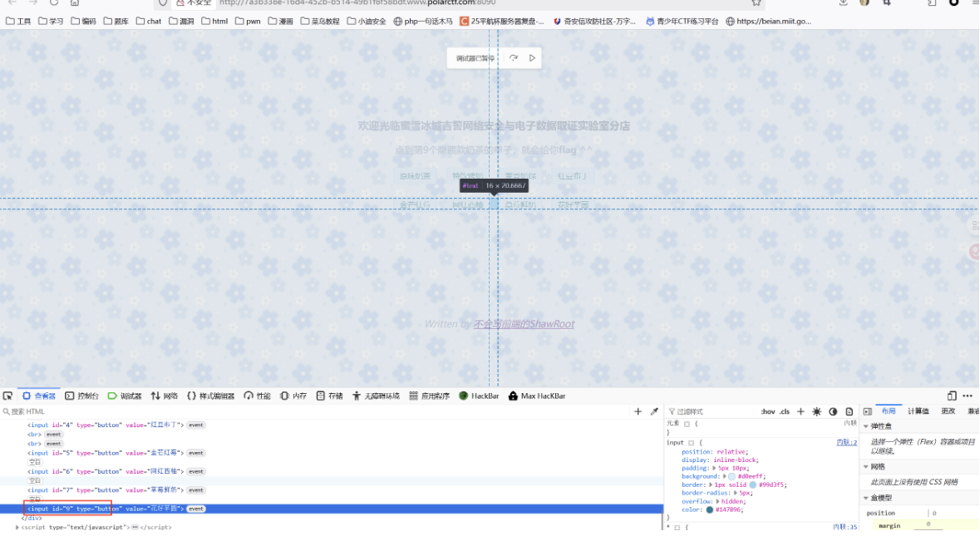Expand the script text/javascript node

pos(17,527)
